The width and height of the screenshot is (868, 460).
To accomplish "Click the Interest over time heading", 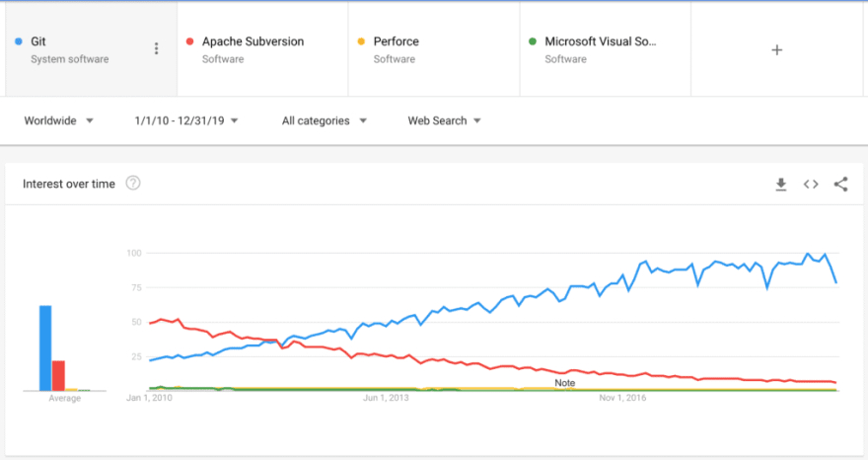I will (x=69, y=184).
